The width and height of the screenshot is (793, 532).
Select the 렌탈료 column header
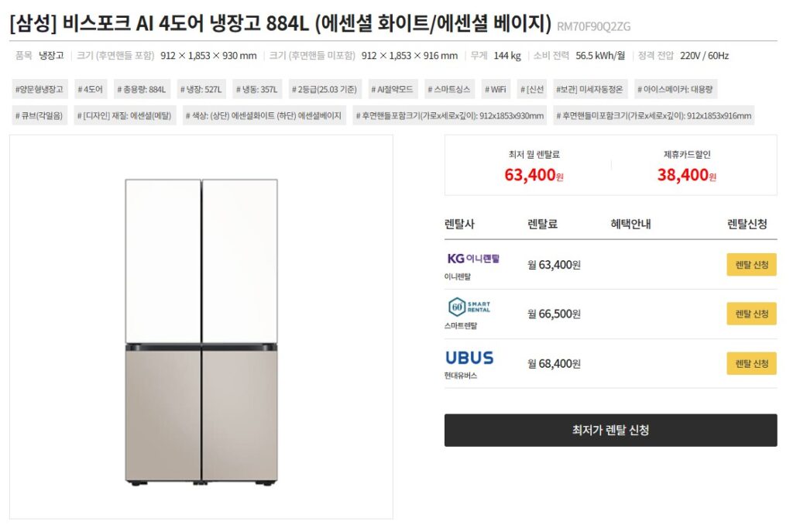coord(541,225)
